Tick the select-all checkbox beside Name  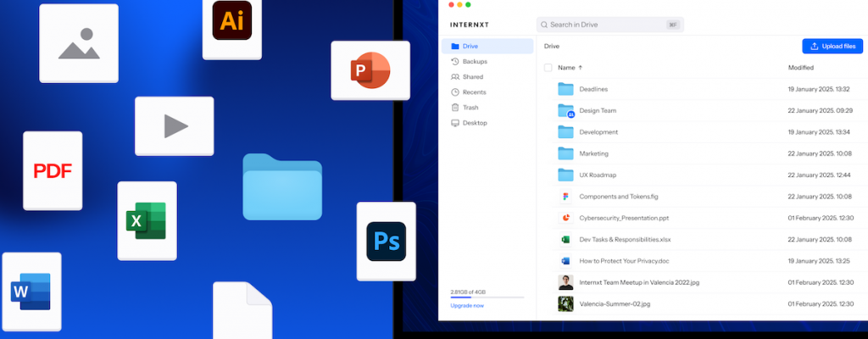[548, 68]
